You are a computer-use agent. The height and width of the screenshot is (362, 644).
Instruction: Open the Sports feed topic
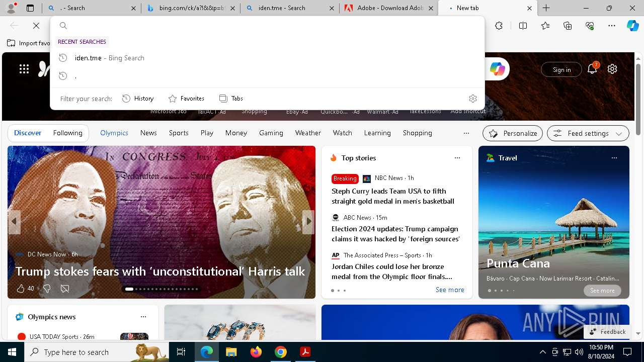click(x=179, y=133)
